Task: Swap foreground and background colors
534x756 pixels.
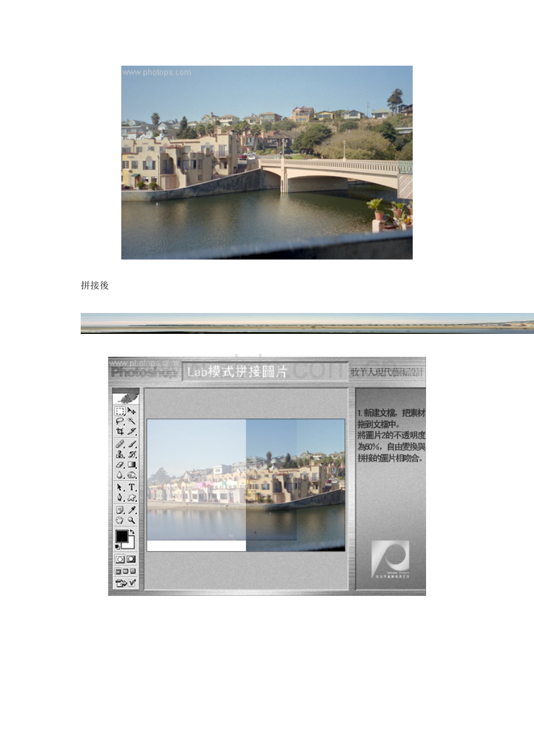Action: pyautogui.click(x=132, y=532)
